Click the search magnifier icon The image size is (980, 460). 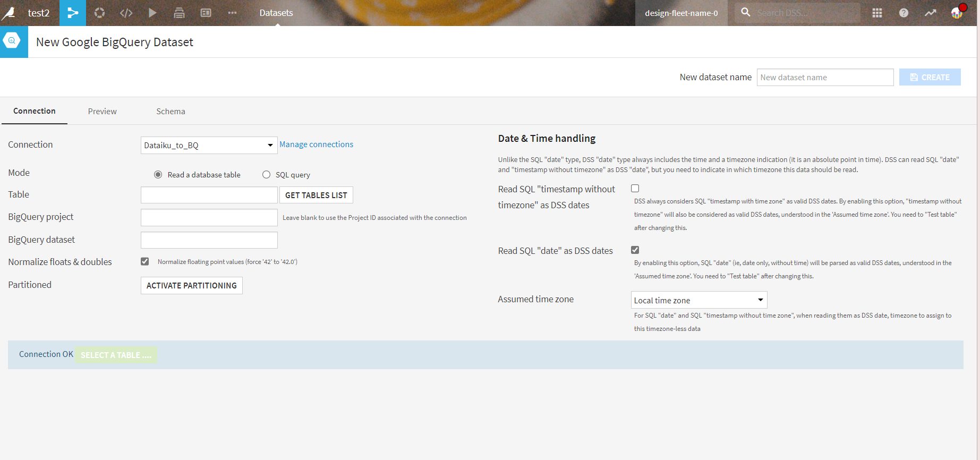pos(746,12)
